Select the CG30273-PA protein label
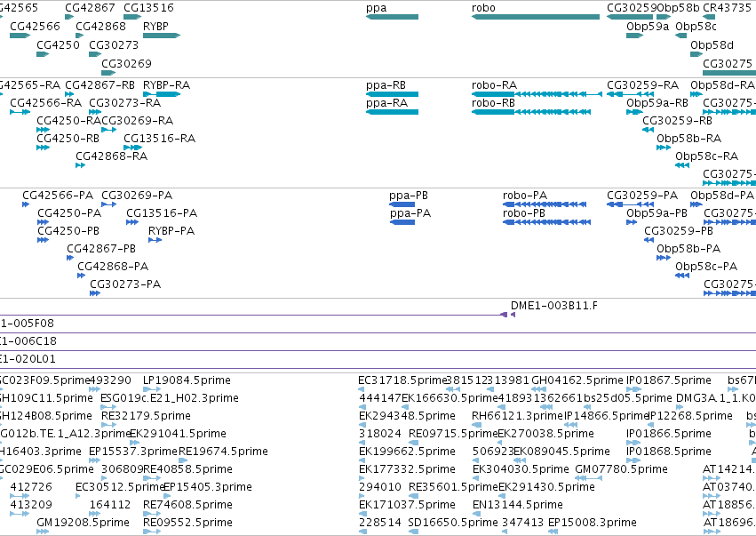The width and height of the screenshot is (756, 536). coord(125,284)
